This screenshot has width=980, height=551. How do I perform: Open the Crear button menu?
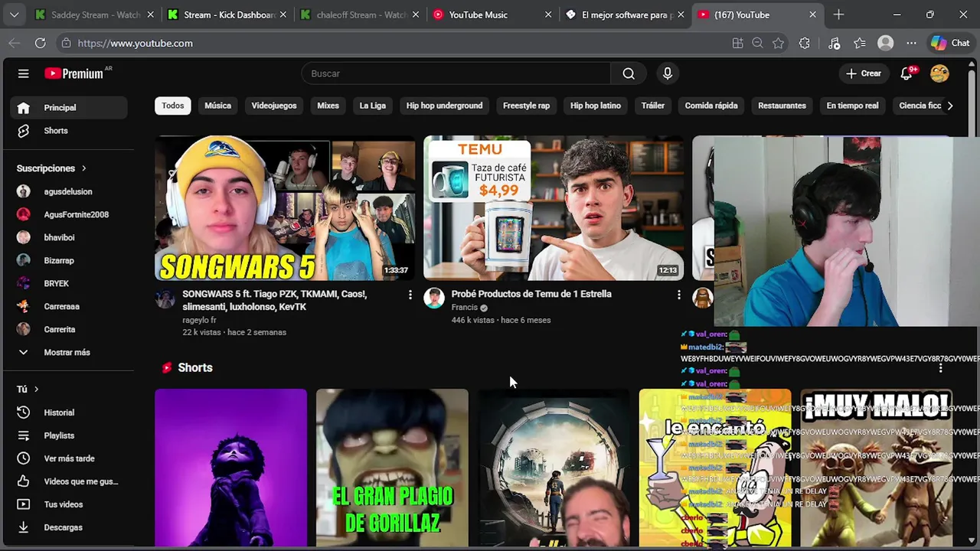pyautogui.click(x=864, y=73)
